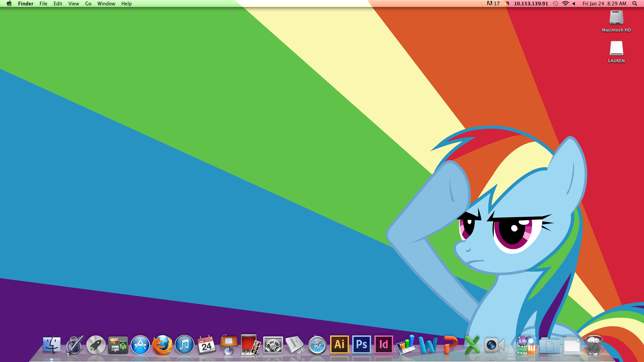
Task: Open the Wi-Fi status menu
Action: 565,4
